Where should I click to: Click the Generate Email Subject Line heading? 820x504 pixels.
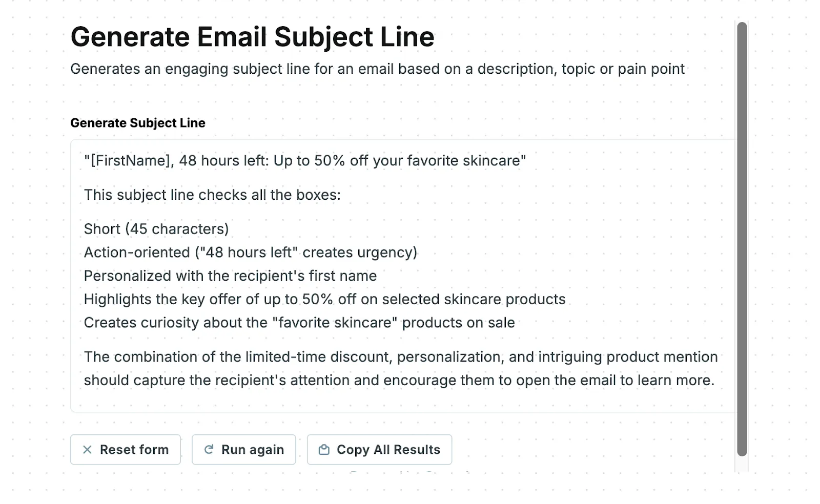[252, 37]
